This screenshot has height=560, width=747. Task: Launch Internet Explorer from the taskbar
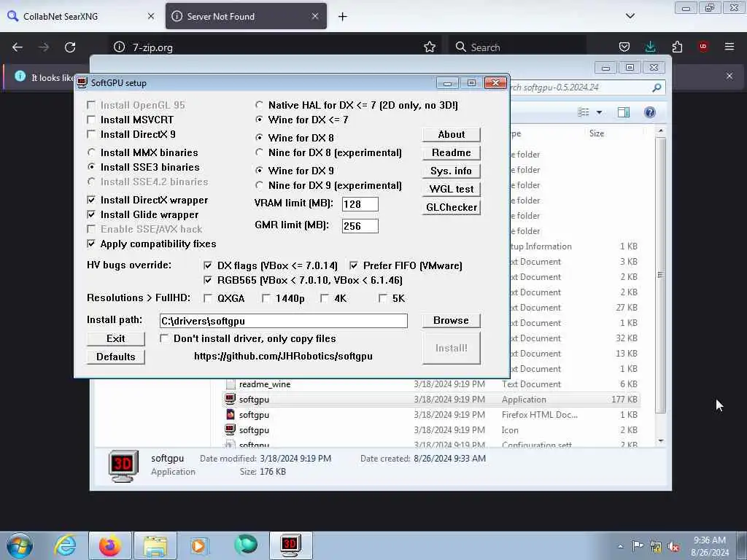(65, 545)
